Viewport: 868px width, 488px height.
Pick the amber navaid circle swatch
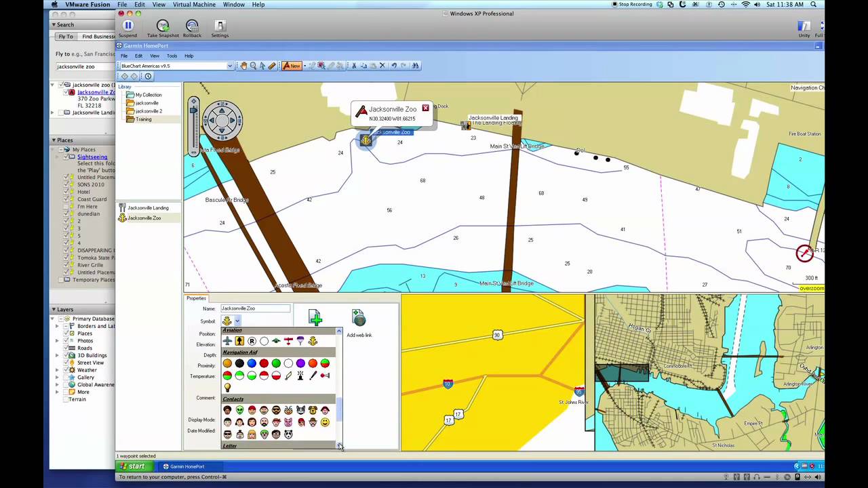pos(227,363)
